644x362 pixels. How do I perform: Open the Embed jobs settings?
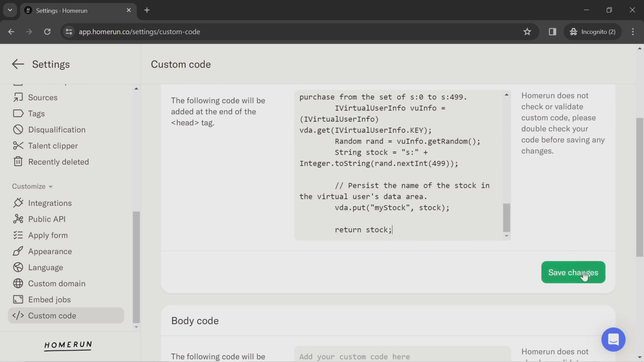[x=49, y=300]
